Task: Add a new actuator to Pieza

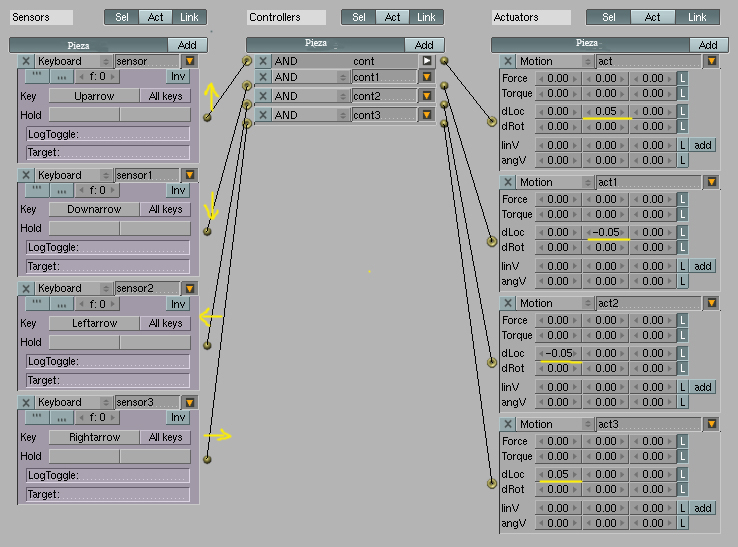Action: (x=708, y=45)
